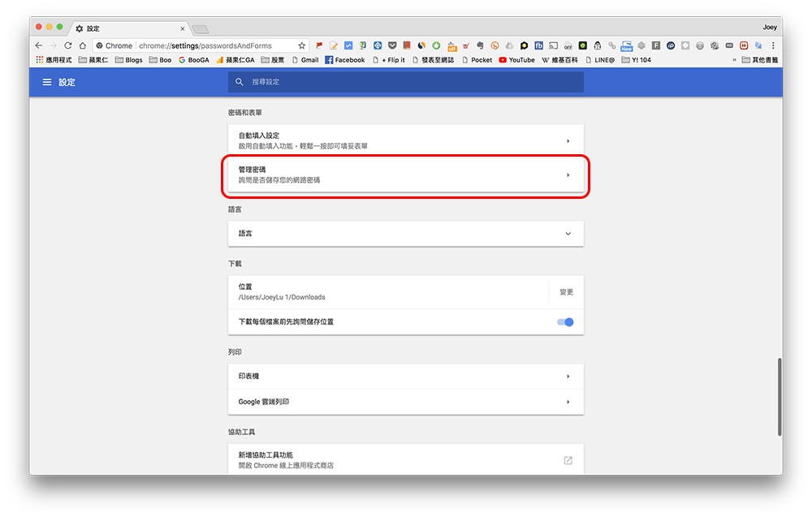Screen dimensions: 812x517
Task: Open the Pocket bookmark in bookmarks bar
Action: point(477,60)
